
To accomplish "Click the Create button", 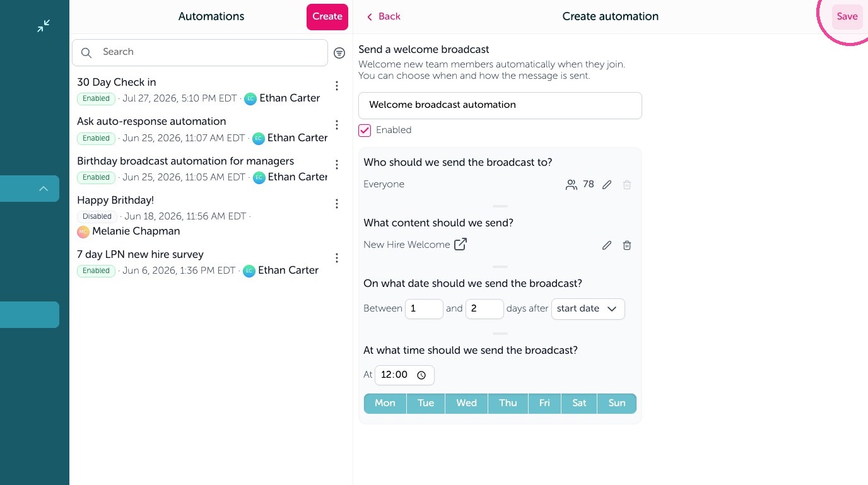I will tap(327, 17).
